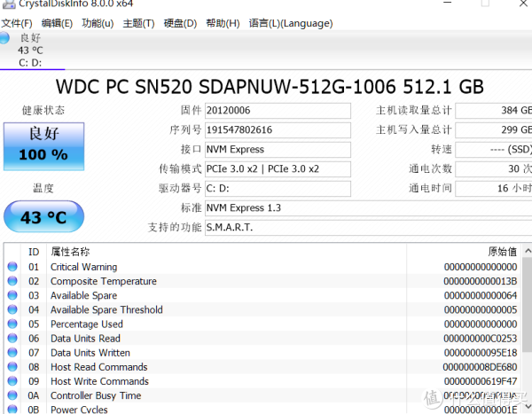
Task: Click the host writes total field 299 GB
Action: click(493, 130)
